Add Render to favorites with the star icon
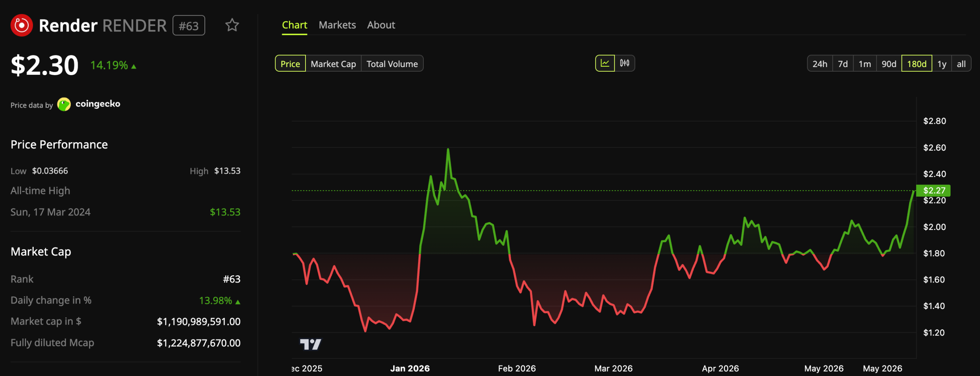 point(232,25)
